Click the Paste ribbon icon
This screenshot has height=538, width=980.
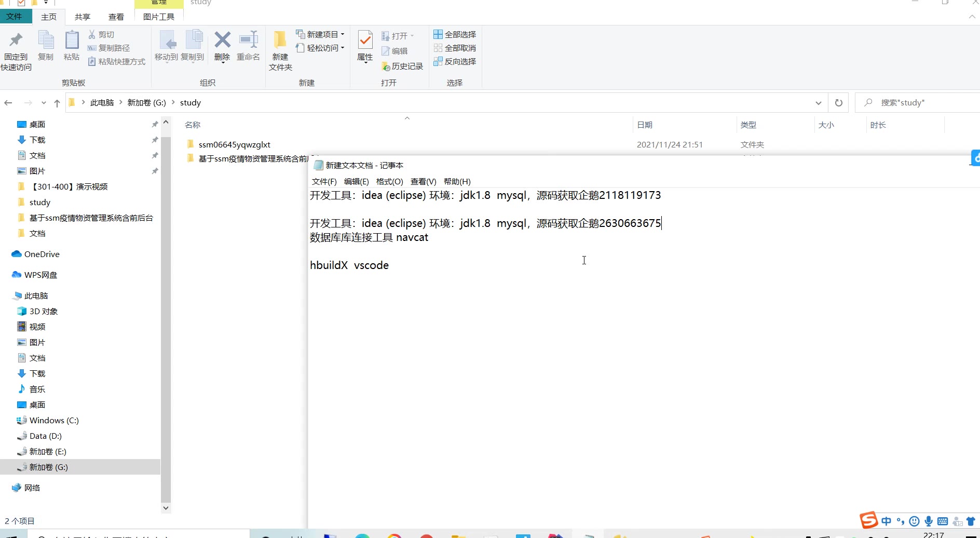click(72, 46)
